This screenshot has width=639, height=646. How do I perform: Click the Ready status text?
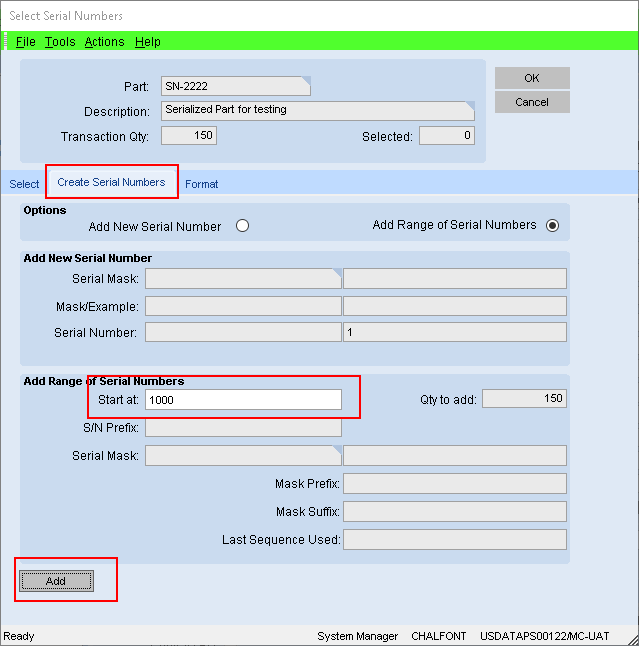point(19,636)
